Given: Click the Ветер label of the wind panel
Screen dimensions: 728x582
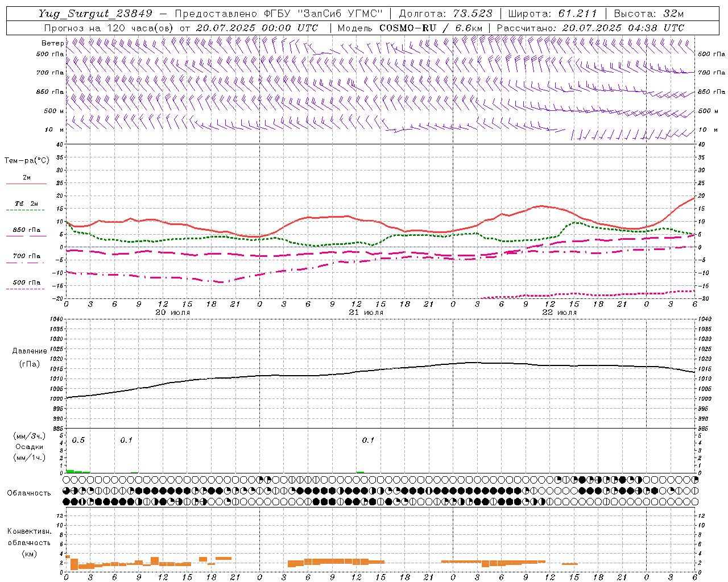Looking at the screenshot, I should point(52,43).
